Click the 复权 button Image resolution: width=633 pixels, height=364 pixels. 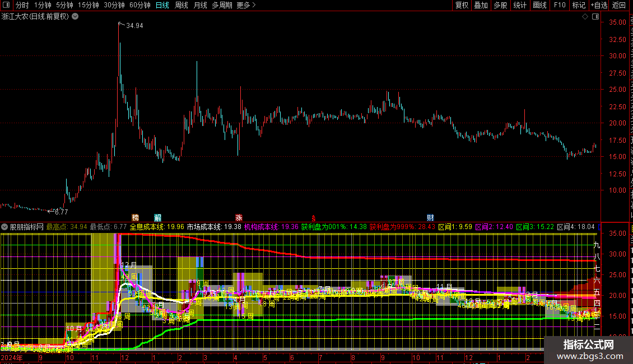click(462, 6)
